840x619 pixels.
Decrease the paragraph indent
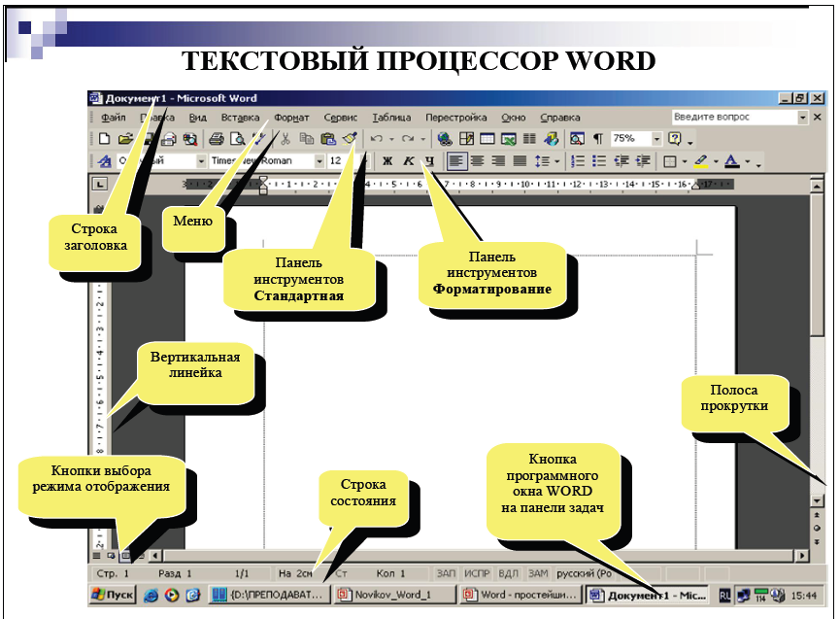(622, 160)
